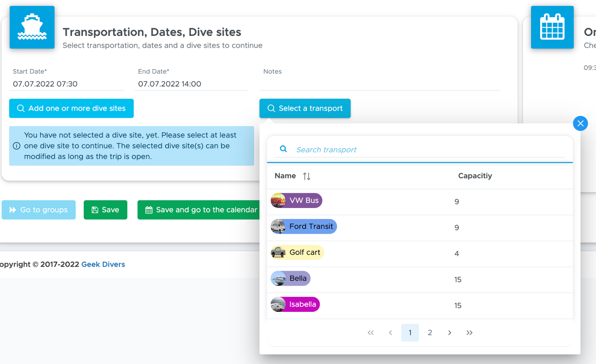Screen dimensions: 596x364
Task: Click capacity value 15 in Bella row
Action: 458,280
